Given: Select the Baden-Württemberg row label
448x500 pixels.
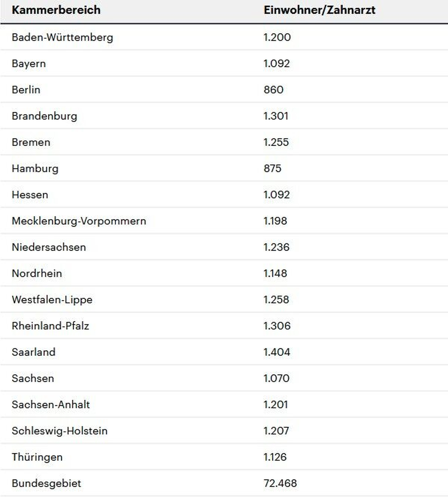Looking at the screenshot, I should point(62,38).
